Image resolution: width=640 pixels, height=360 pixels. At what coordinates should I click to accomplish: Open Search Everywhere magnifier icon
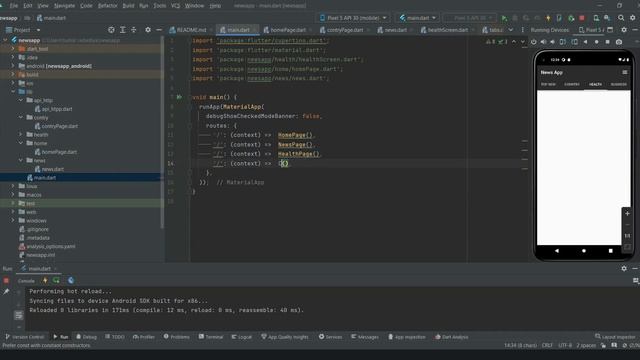pyautogui.click(x=621, y=18)
